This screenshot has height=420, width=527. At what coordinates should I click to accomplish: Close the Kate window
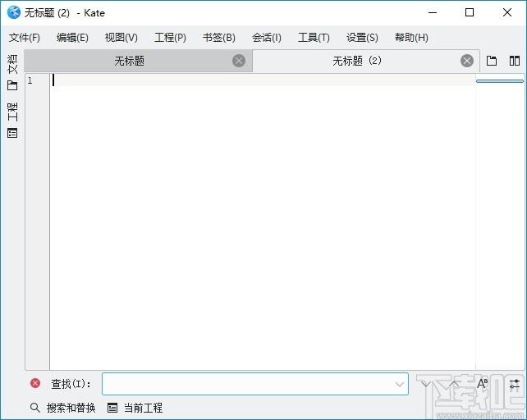[507, 13]
